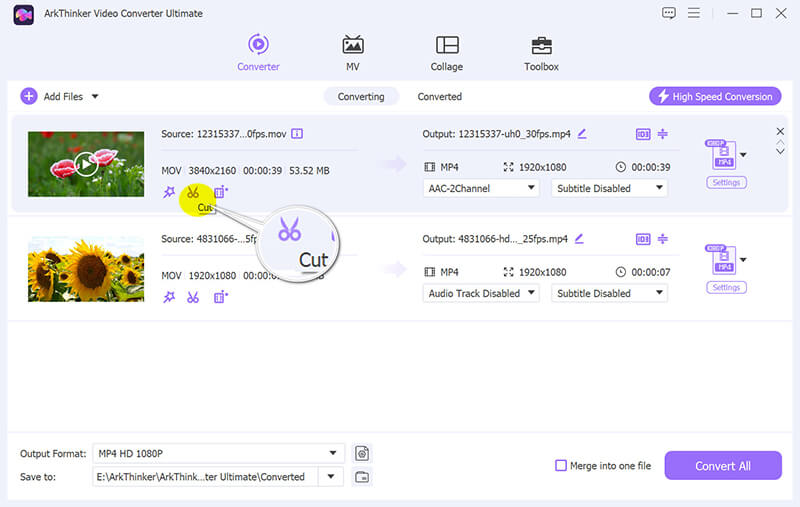The image size is (800, 507).
Task: Expand format arrow beside sunflower video's MP4 icon
Action: [743, 260]
